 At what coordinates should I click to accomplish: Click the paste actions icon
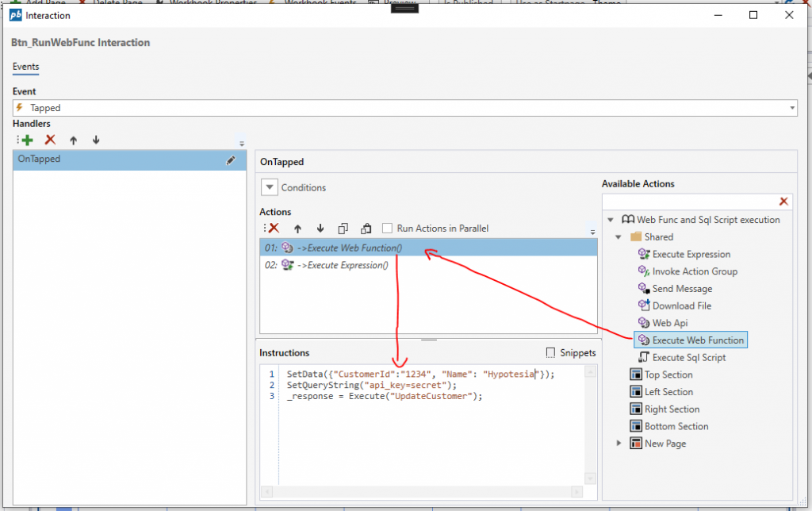[366, 228]
